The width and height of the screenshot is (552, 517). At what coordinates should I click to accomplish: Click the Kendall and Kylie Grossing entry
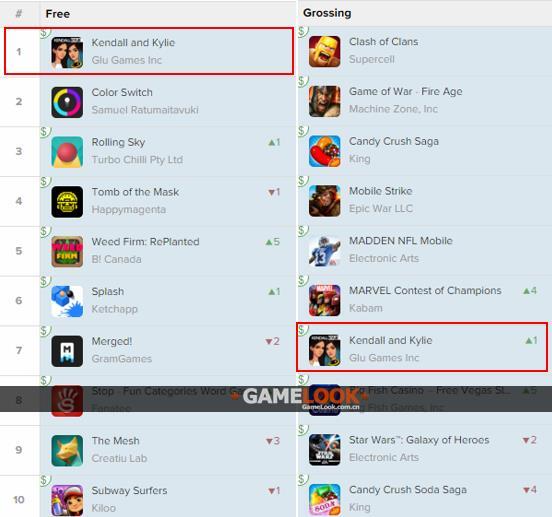(x=422, y=347)
